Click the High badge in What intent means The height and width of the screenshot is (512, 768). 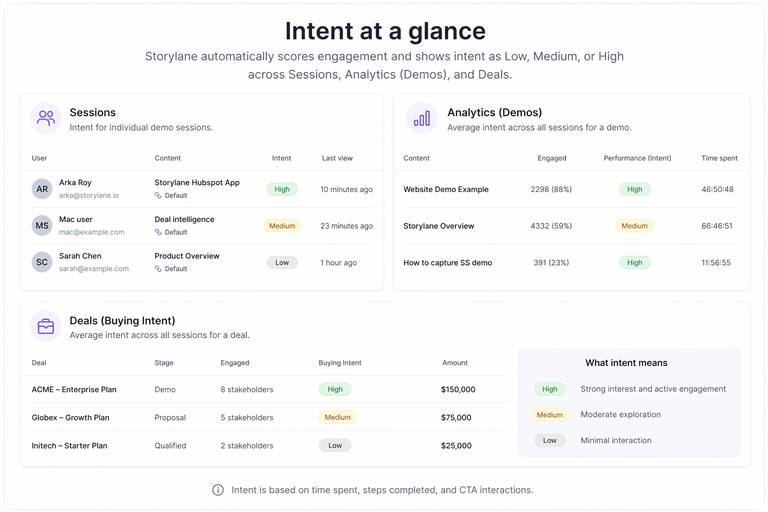550,389
